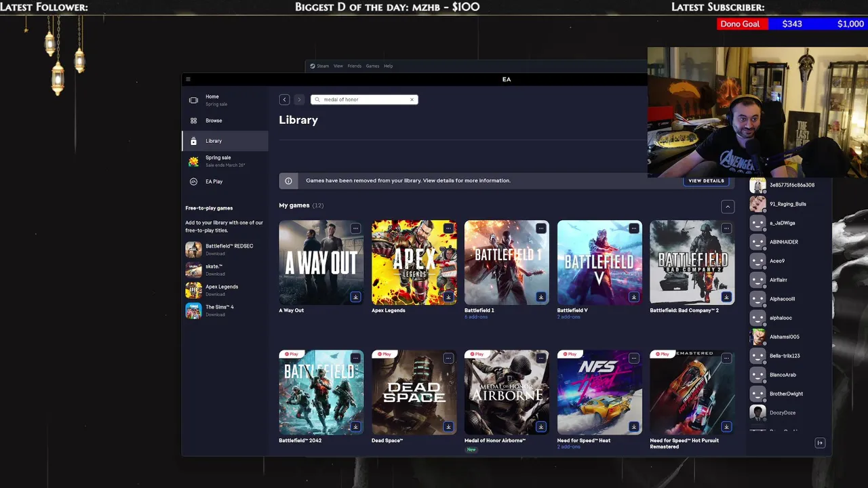Go forward with the right arrow
The width and height of the screenshot is (868, 488).
299,100
